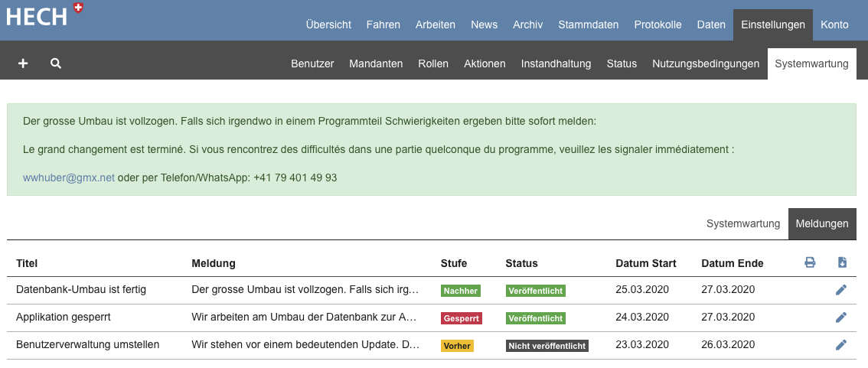Image resolution: width=868 pixels, height=368 pixels.
Task: Select the Systemwartung submenu in dark bar
Action: (811, 64)
